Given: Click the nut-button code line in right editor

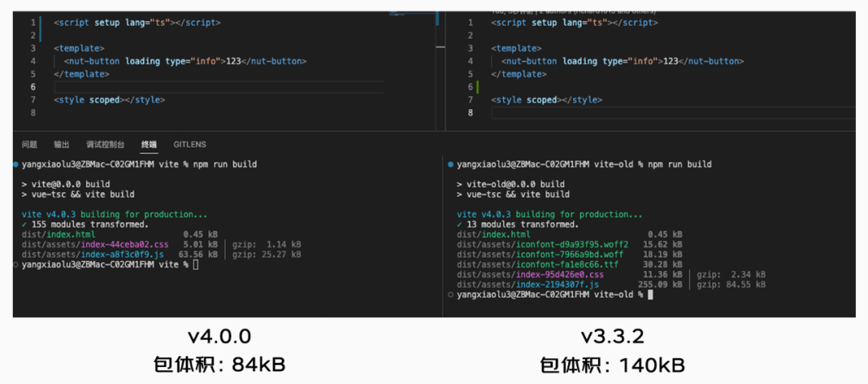Looking at the screenshot, I should pos(622,61).
